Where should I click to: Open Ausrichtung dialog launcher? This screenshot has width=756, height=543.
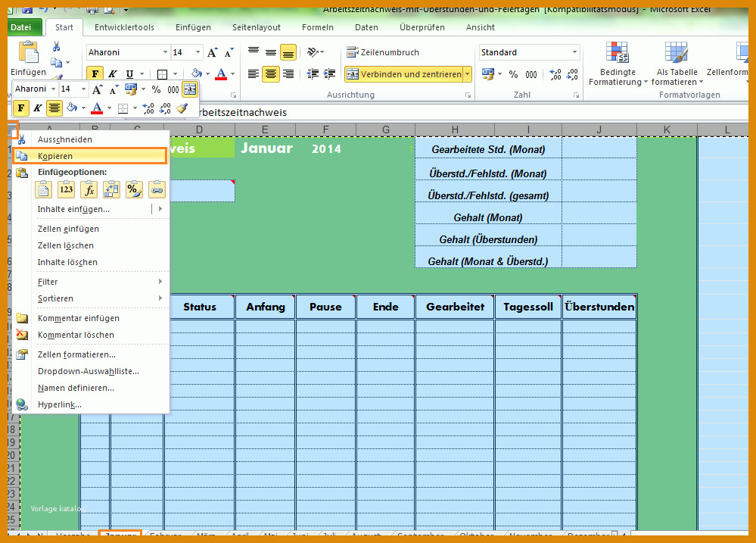(x=468, y=95)
